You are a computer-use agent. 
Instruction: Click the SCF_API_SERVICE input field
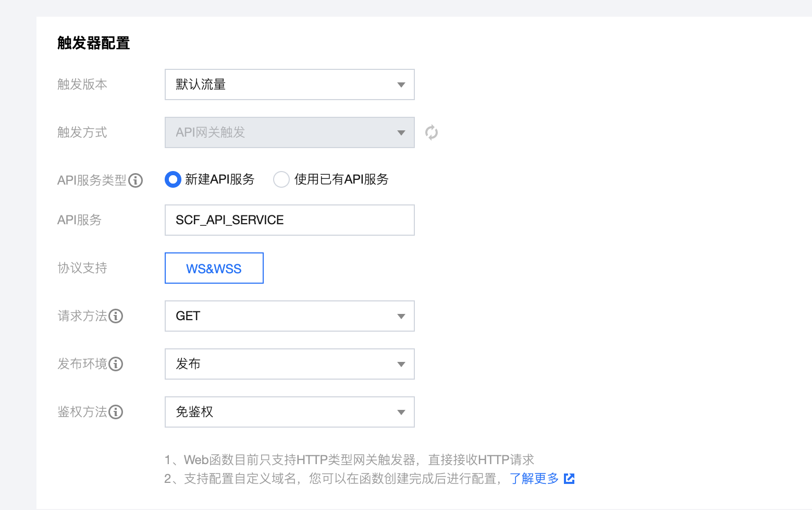click(289, 220)
